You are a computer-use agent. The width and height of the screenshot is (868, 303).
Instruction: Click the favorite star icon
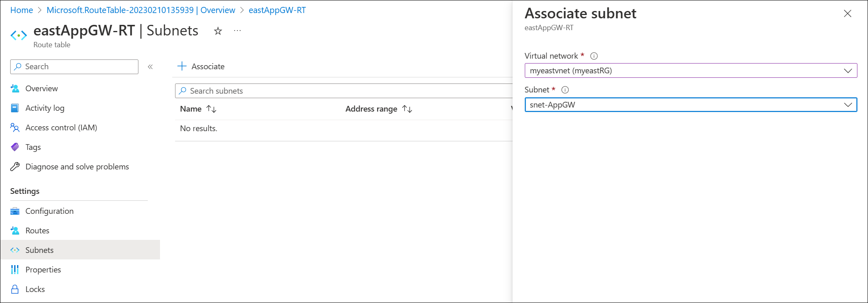218,31
